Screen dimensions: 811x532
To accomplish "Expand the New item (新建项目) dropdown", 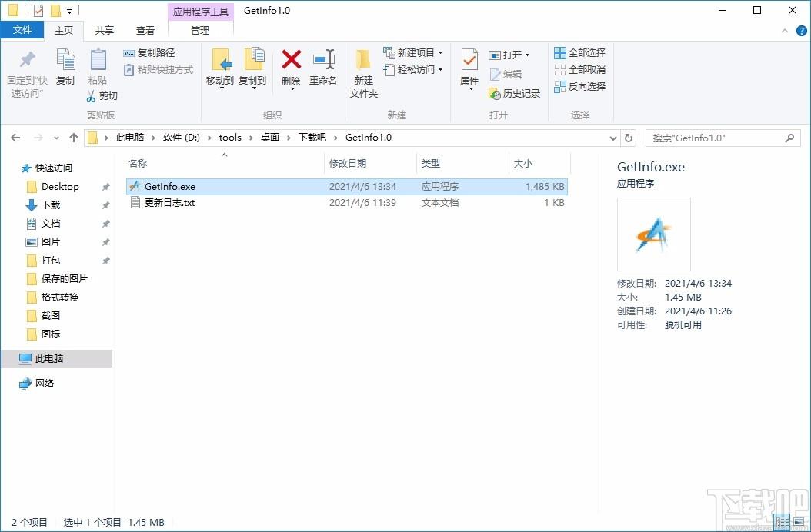I will pos(441,53).
